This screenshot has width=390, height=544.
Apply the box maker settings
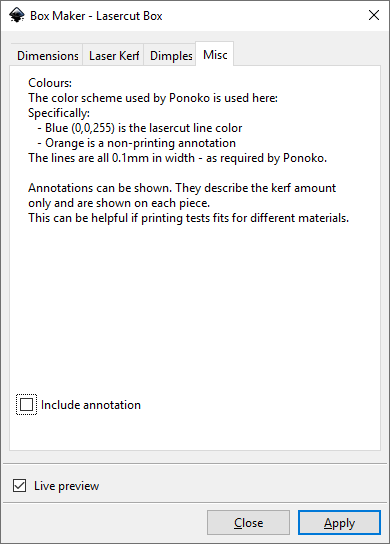[x=339, y=522]
